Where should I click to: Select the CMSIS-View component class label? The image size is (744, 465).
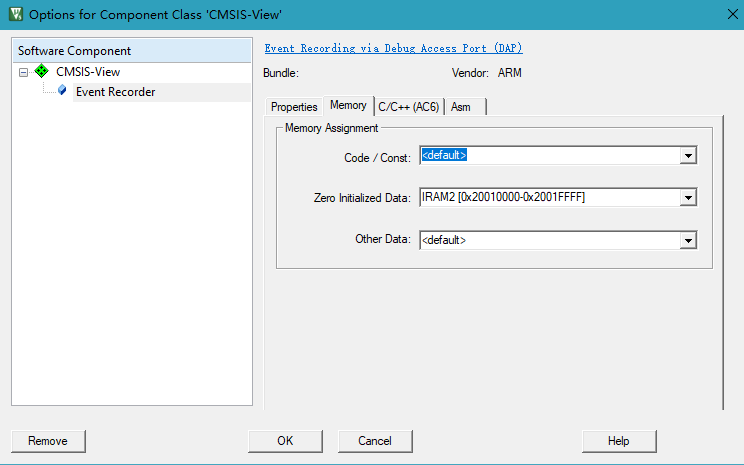pyautogui.click(x=88, y=72)
